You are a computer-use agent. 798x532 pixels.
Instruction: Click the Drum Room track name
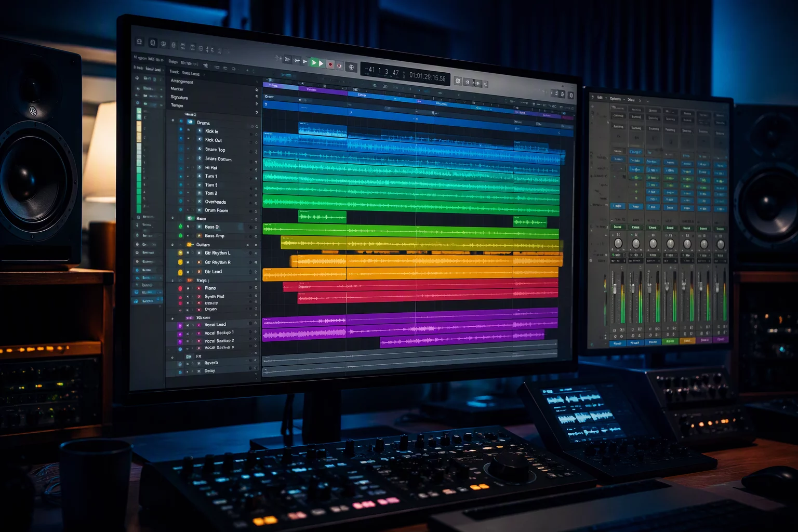(x=217, y=210)
